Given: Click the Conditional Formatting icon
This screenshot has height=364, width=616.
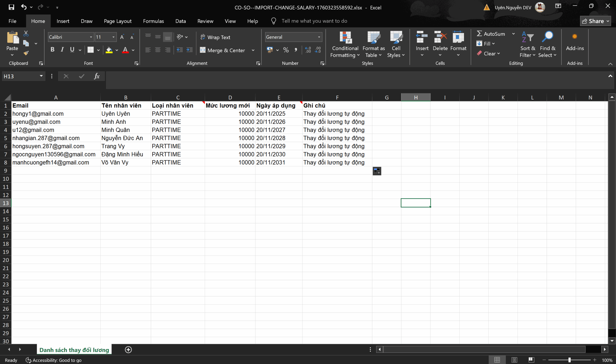Looking at the screenshot, I should click(x=345, y=37).
